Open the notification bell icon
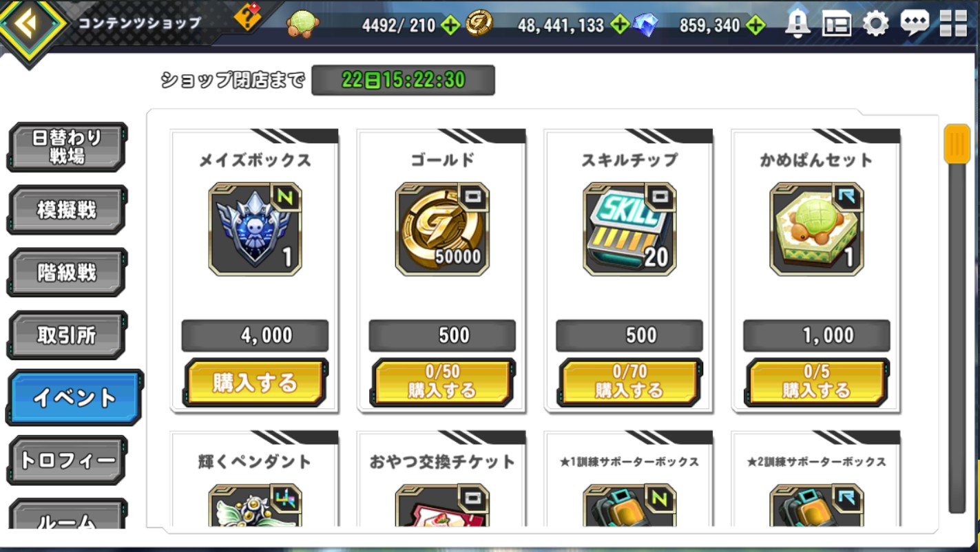 (x=797, y=24)
